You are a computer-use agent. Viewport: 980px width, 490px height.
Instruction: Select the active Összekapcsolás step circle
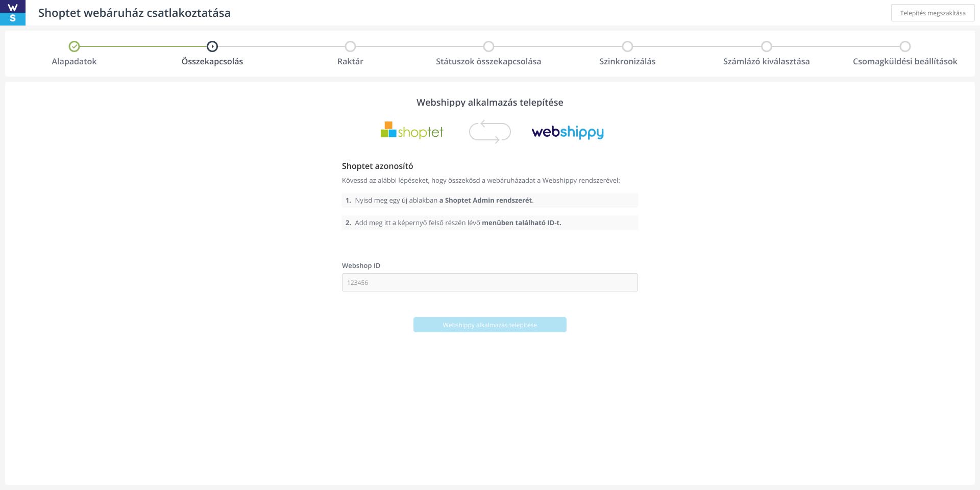[x=212, y=46]
